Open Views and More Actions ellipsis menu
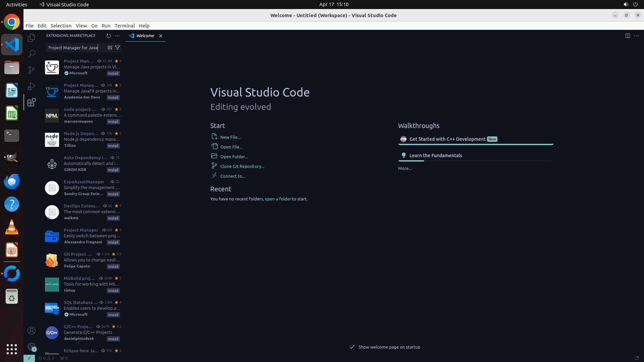This screenshot has height=362, width=644. click(117, 36)
